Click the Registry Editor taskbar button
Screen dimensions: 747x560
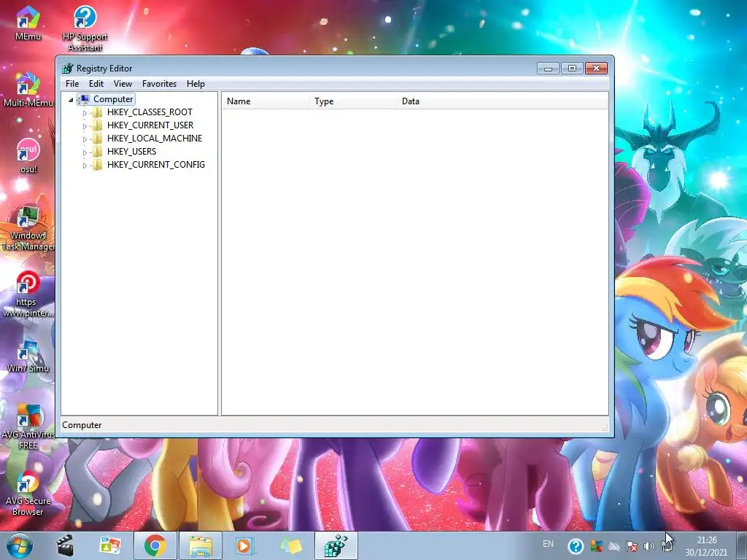[x=336, y=545]
